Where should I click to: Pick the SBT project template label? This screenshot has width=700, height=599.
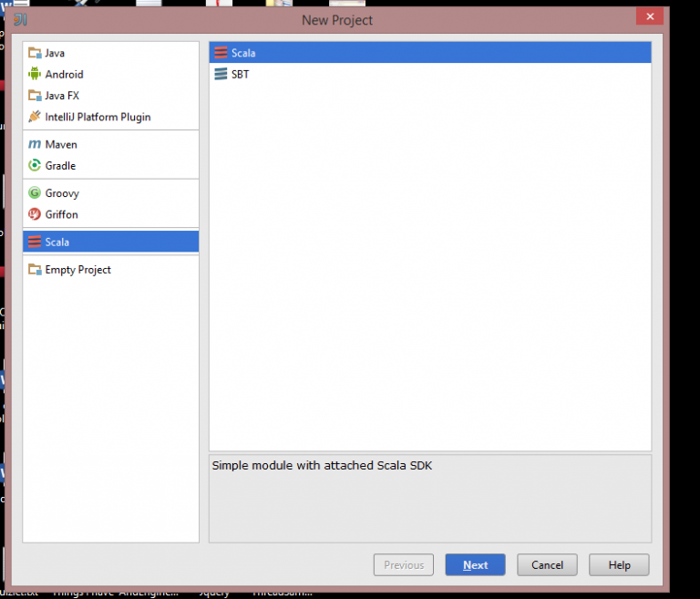coord(241,75)
